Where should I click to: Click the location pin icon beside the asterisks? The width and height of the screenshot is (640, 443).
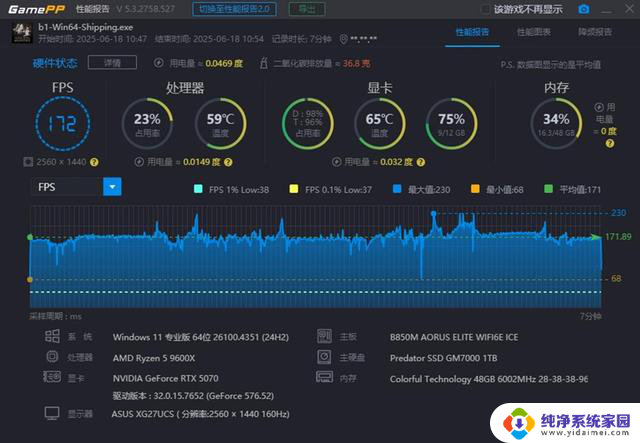(x=344, y=39)
